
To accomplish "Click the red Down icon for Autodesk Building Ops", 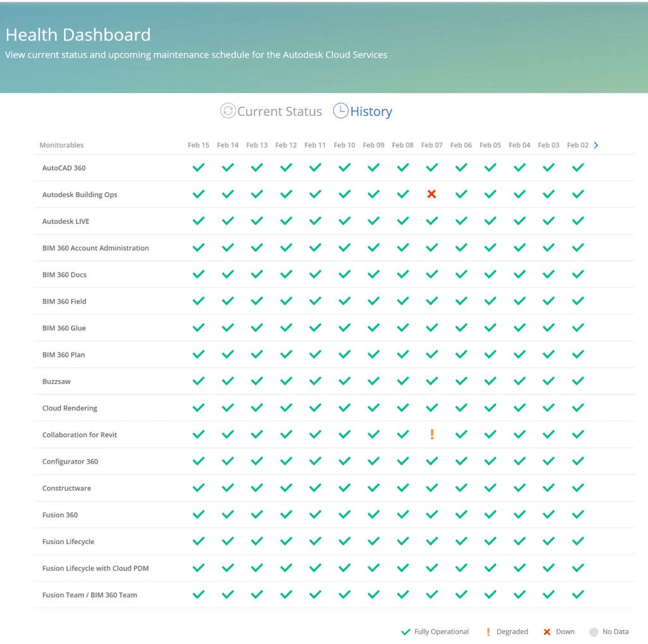I will click(x=432, y=194).
